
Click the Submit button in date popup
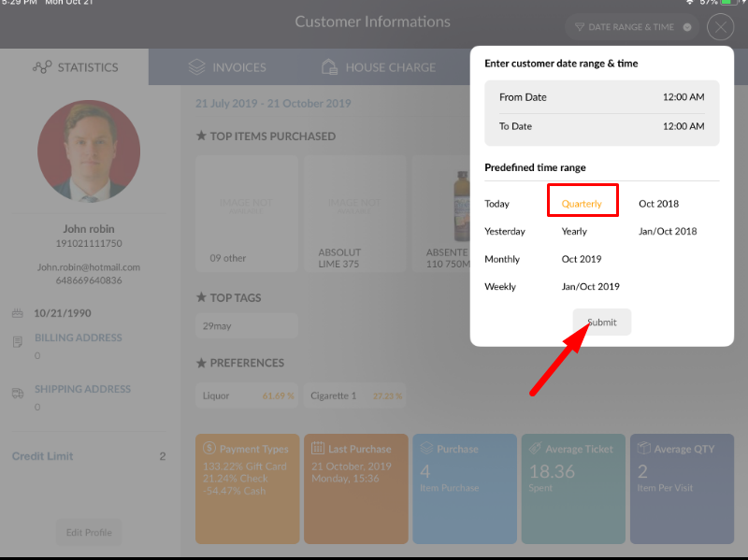coord(602,323)
